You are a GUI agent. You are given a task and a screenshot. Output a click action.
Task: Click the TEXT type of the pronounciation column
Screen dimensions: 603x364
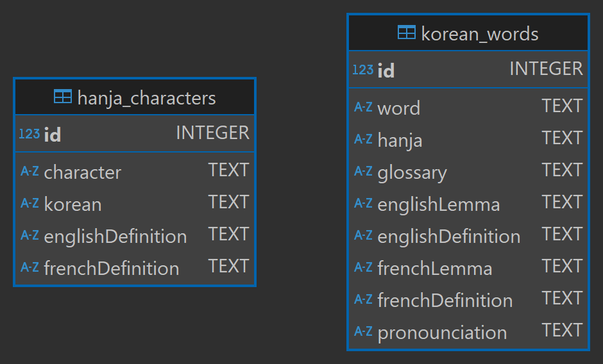click(562, 330)
